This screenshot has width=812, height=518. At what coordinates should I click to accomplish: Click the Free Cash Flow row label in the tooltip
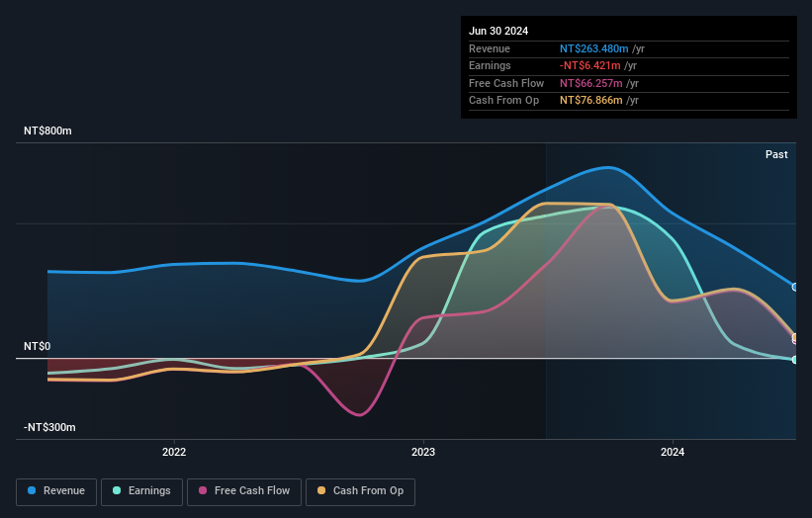[x=506, y=83]
